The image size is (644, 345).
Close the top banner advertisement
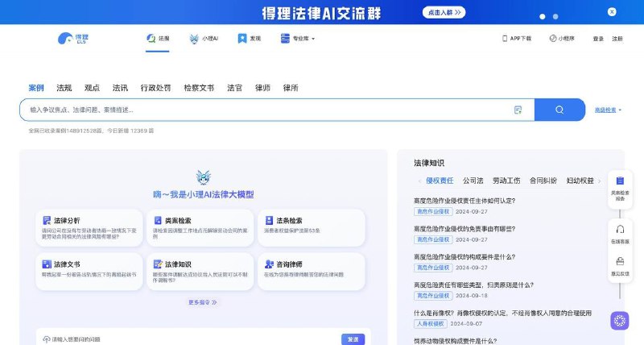[x=613, y=12]
